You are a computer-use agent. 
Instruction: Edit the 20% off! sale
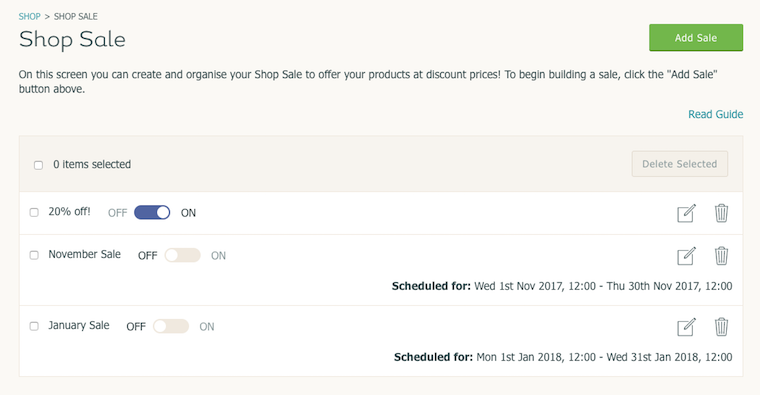[686, 213]
